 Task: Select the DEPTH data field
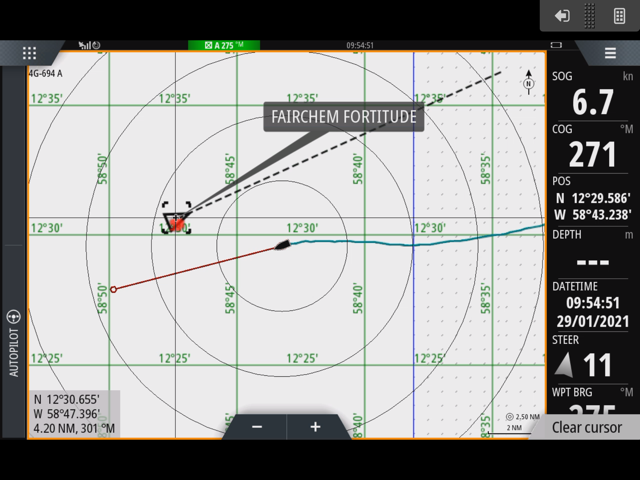592,253
